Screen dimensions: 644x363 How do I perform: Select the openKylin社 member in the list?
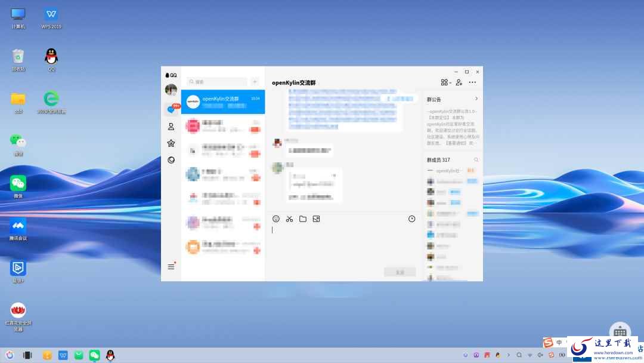click(x=452, y=171)
